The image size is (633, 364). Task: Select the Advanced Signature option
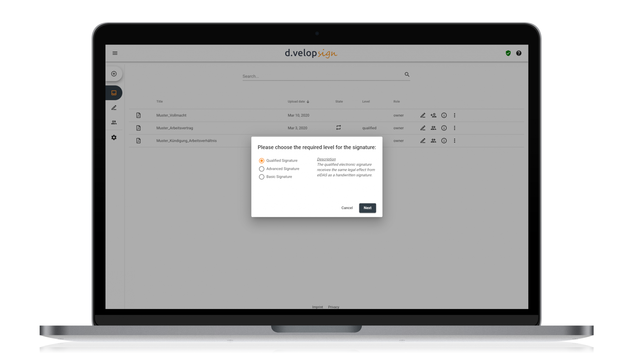tap(261, 168)
